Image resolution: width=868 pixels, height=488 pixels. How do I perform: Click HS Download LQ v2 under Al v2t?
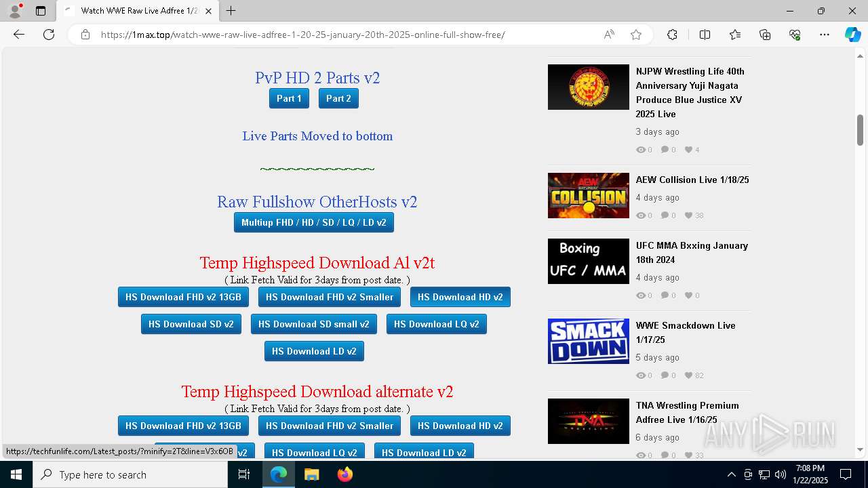437,324
